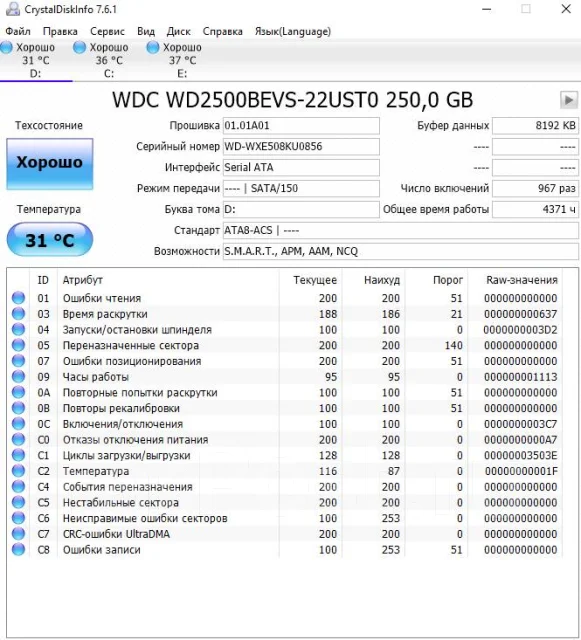Click the Прошивка field with 01.01A01
581x640 pixels.
(301, 126)
